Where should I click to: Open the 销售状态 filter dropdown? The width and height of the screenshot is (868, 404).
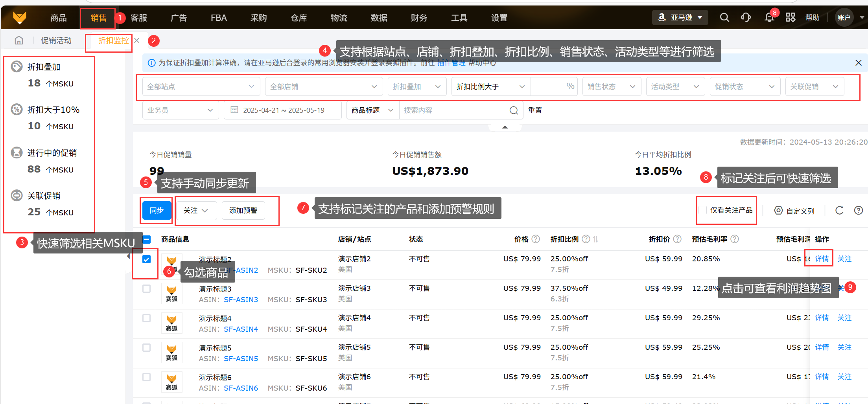pyautogui.click(x=611, y=86)
